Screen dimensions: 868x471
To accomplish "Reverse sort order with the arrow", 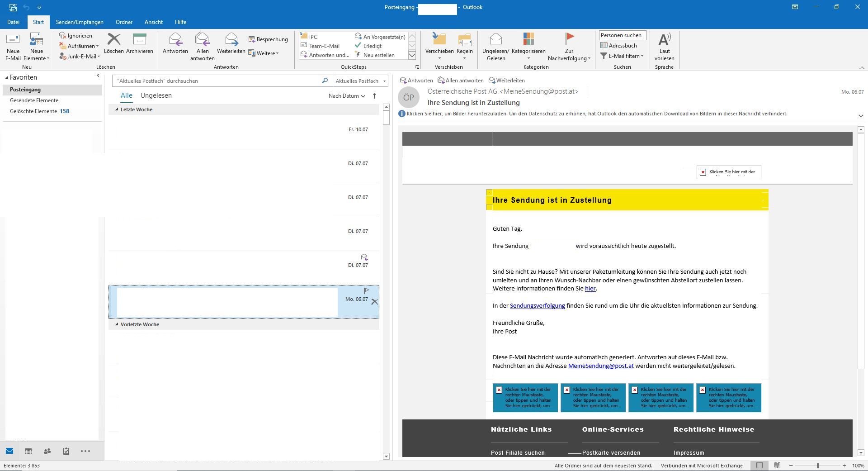I will [x=374, y=96].
